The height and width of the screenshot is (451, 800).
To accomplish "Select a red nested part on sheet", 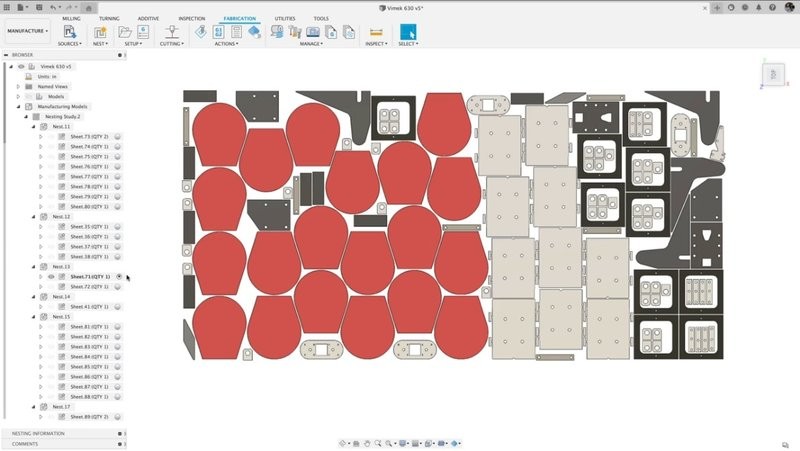I will pyautogui.click(x=219, y=135).
